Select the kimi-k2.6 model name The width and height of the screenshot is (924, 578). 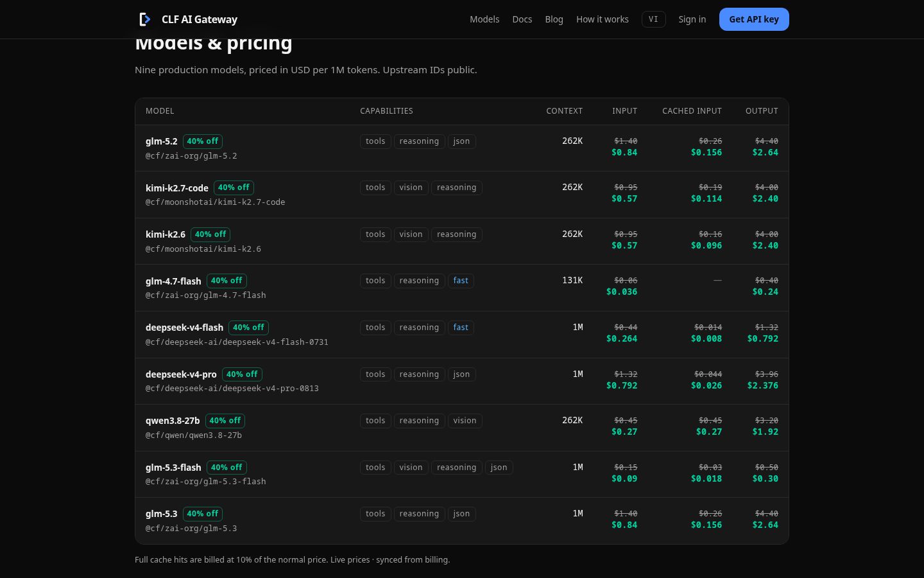pos(166,234)
